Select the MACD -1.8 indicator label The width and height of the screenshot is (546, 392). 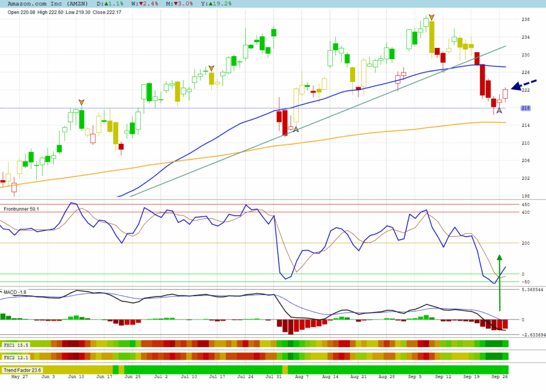tap(15, 292)
